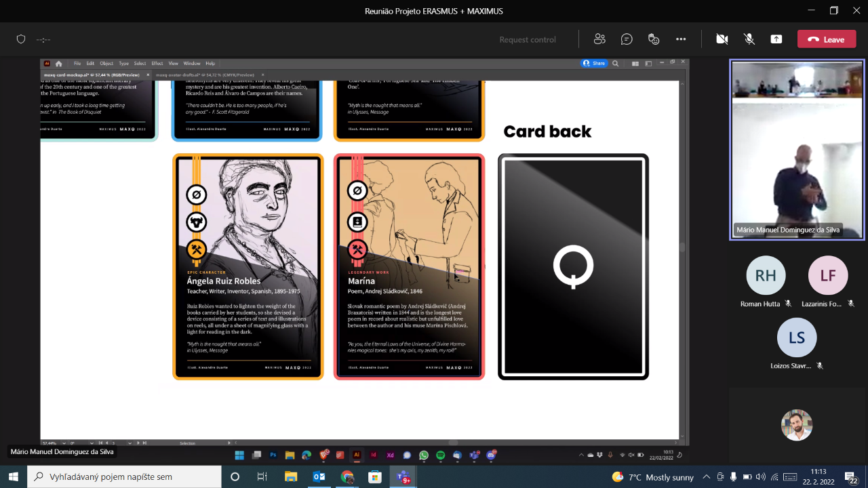Viewport: 868px width, 488px height.
Task: Open the reactions menu in Teams toolbar
Action: pos(654,39)
